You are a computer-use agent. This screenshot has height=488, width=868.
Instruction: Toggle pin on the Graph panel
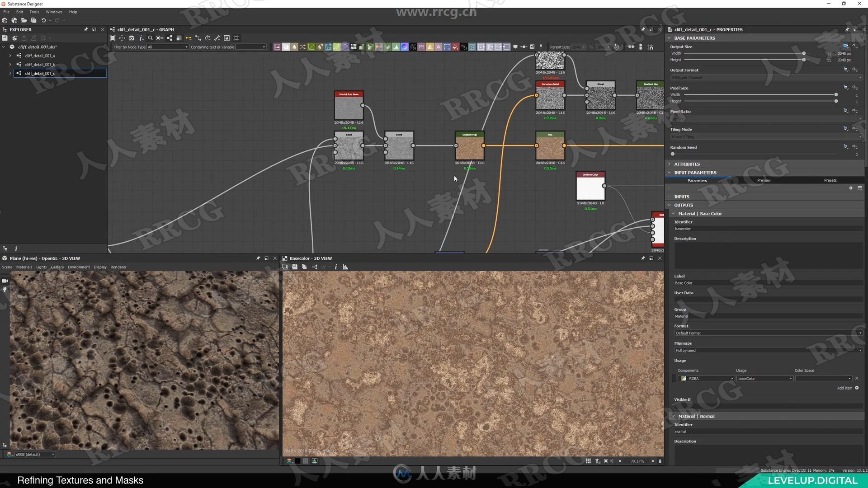point(642,29)
